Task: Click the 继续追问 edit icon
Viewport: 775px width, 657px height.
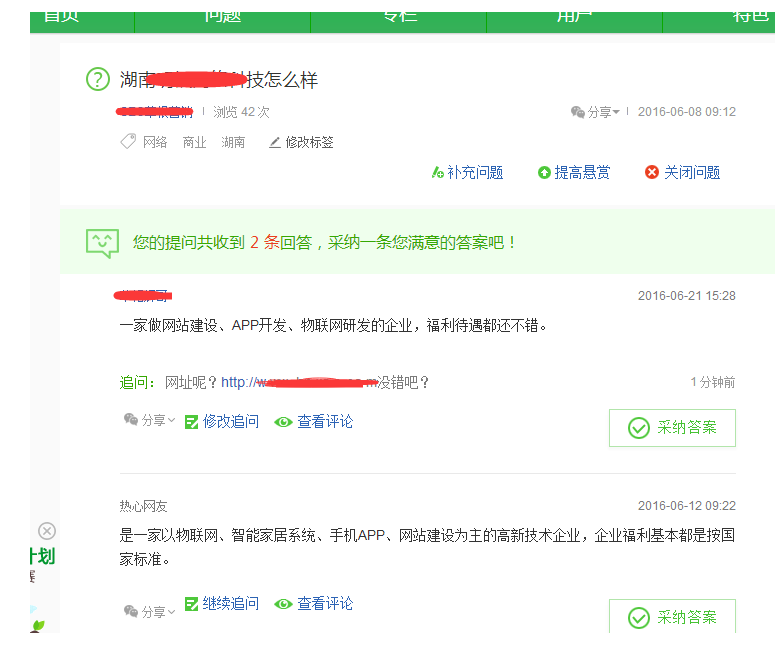Action: 191,604
